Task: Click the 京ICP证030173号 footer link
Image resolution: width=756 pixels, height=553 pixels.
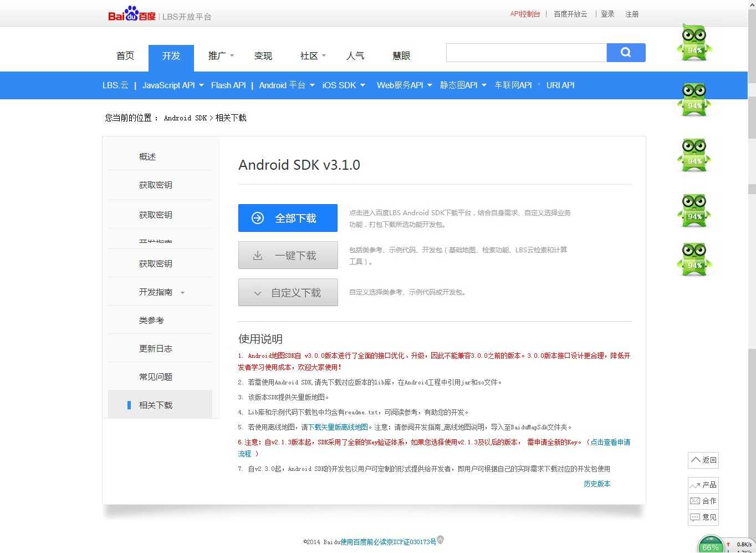Action: (x=412, y=542)
